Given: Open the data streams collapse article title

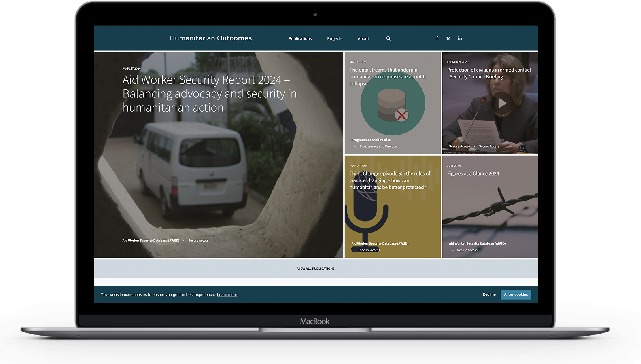Looking at the screenshot, I should 388,76.
